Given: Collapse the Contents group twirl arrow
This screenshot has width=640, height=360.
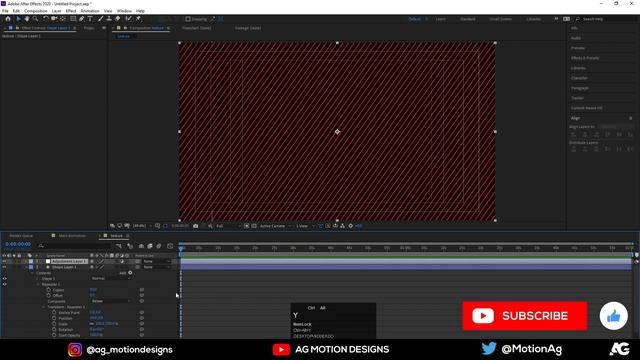Looking at the screenshot, I should tap(33, 273).
